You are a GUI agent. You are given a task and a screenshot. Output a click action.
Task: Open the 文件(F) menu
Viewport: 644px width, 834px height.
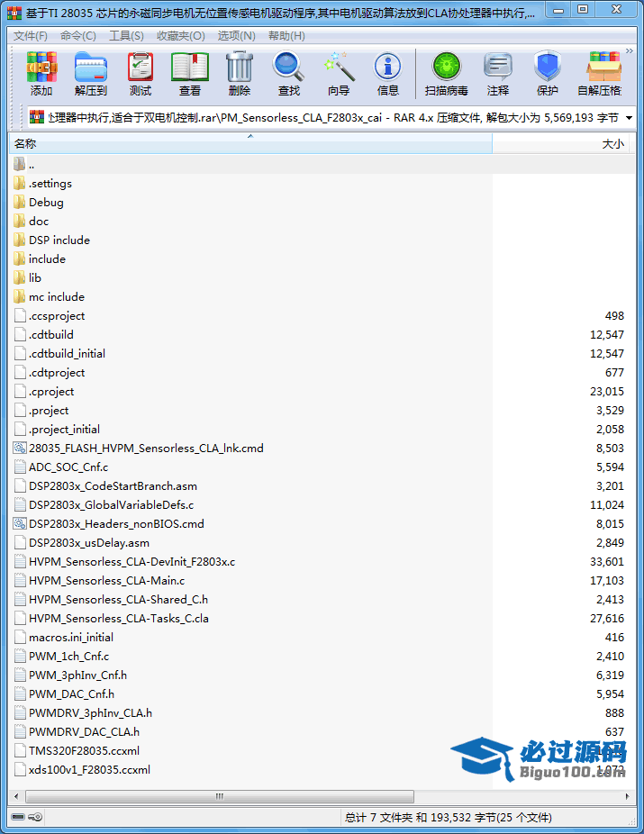point(31,36)
